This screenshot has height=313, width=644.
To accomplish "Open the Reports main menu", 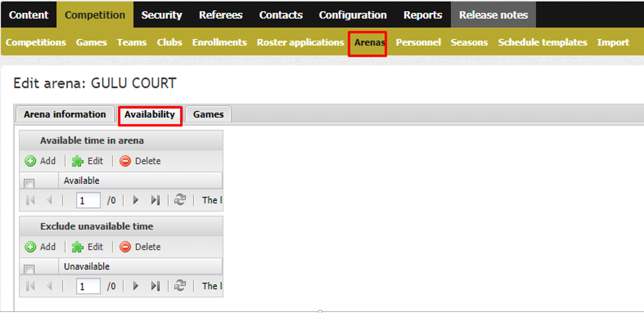I will [x=423, y=15].
